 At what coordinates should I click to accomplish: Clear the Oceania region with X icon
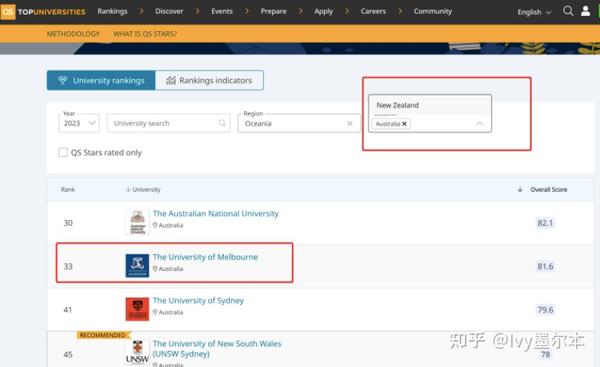point(350,124)
